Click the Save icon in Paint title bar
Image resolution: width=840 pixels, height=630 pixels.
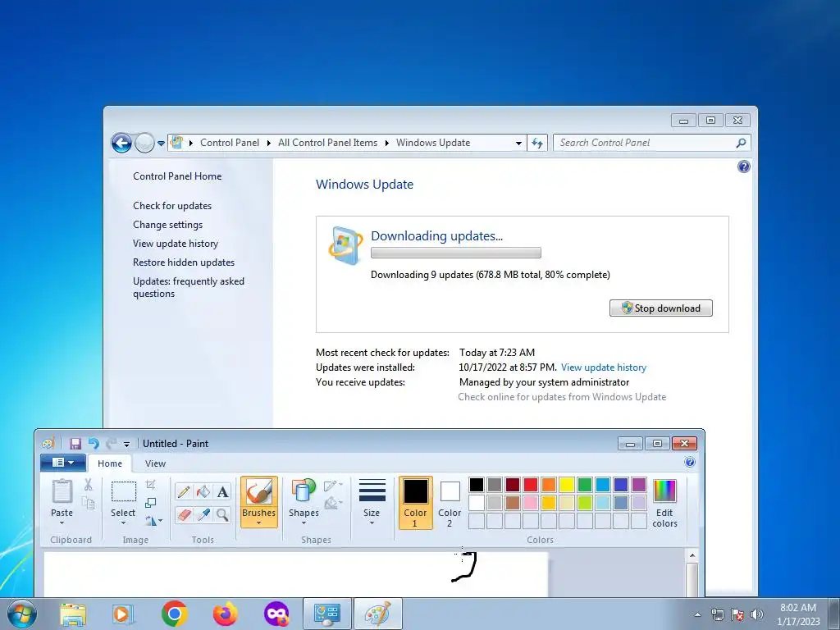point(75,444)
